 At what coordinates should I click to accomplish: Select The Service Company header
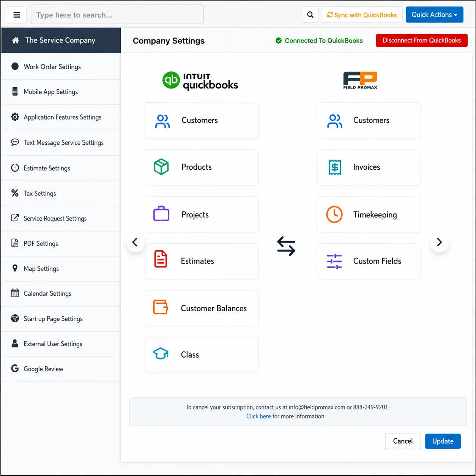point(61,40)
